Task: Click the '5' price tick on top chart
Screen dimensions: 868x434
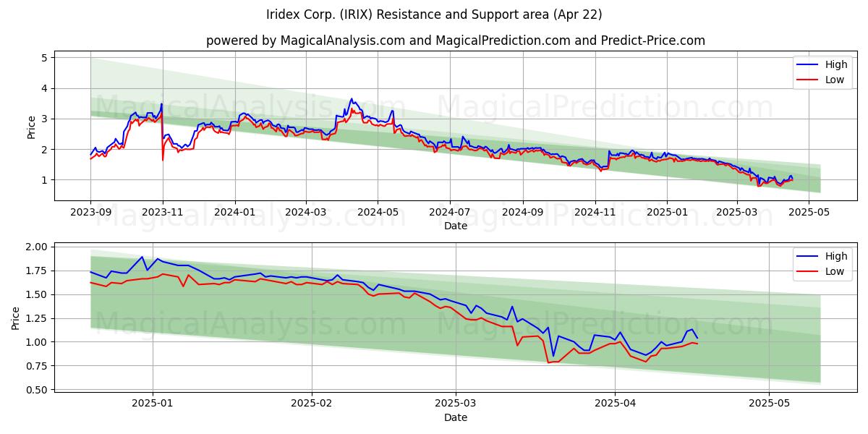Action: pyautogui.click(x=44, y=58)
